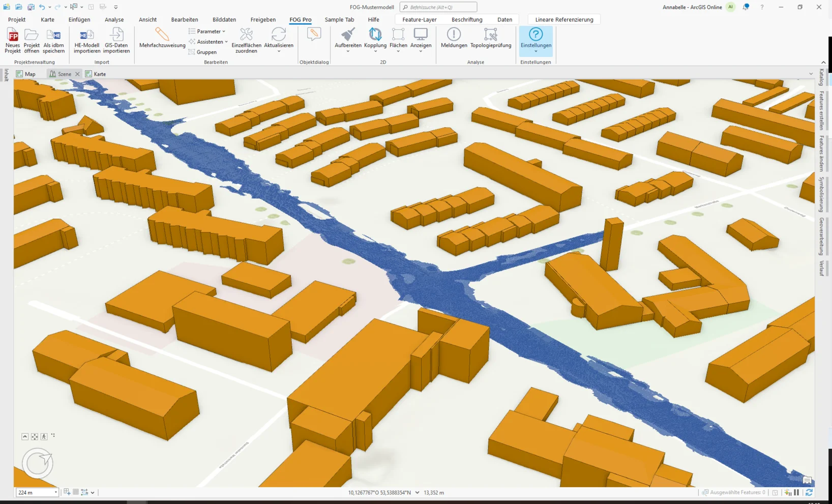The width and height of the screenshot is (832, 504).
Task: Switch to the Karte view tab
Action: click(96, 74)
